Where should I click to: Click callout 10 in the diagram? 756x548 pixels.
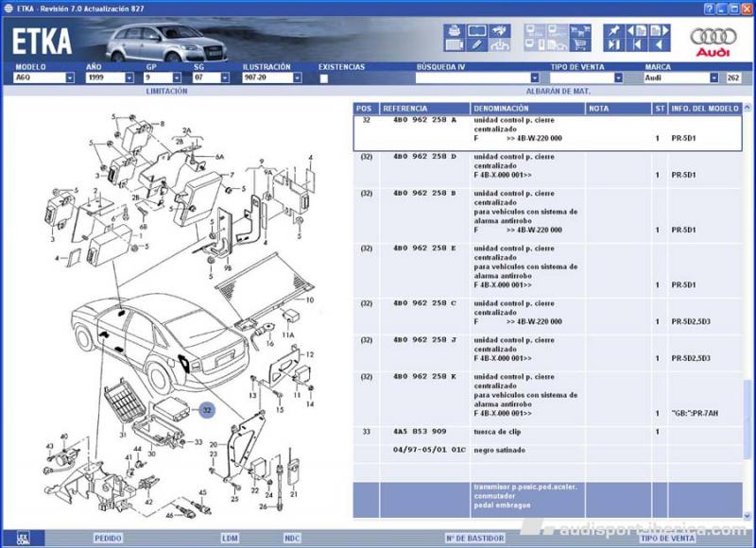pyautogui.click(x=310, y=300)
